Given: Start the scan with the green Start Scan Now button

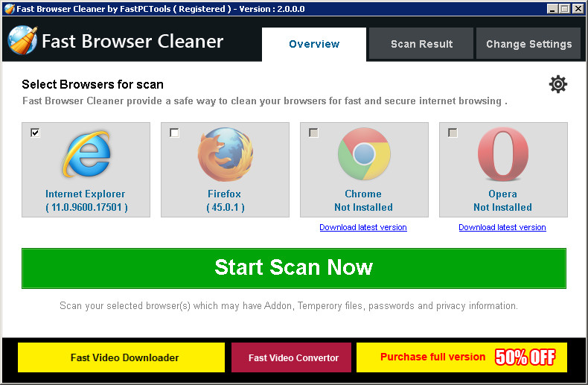Looking at the screenshot, I should [x=294, y=268].
